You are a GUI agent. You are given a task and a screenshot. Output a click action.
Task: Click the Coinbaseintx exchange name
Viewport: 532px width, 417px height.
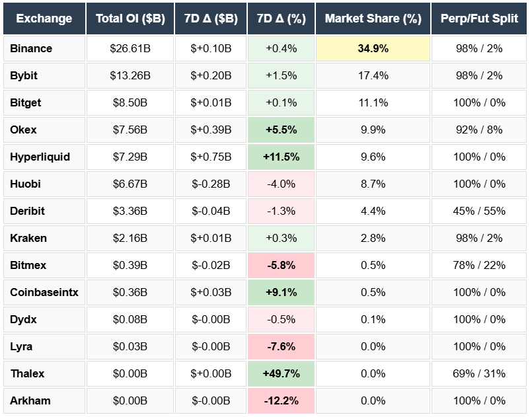[44, 293]
